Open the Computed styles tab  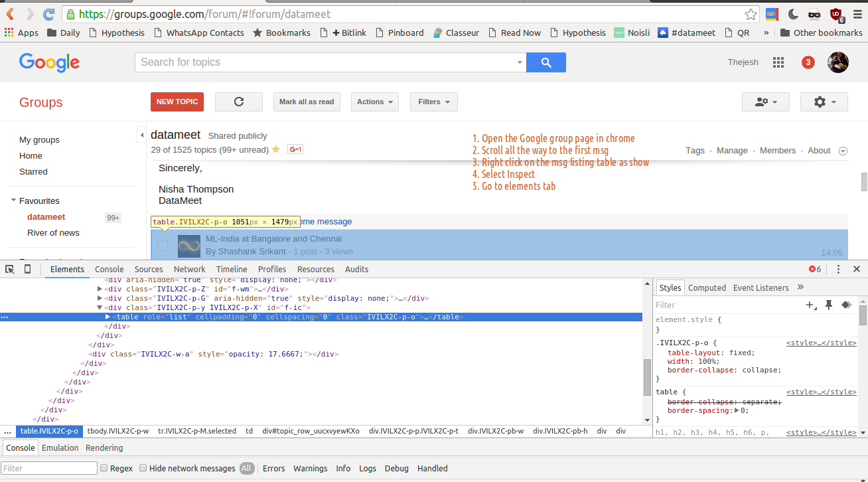point(707,287)
